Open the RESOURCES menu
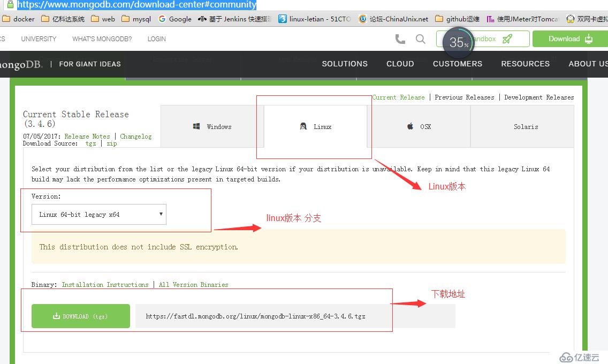This screenshot has width=608, height=364. [526, 64]
